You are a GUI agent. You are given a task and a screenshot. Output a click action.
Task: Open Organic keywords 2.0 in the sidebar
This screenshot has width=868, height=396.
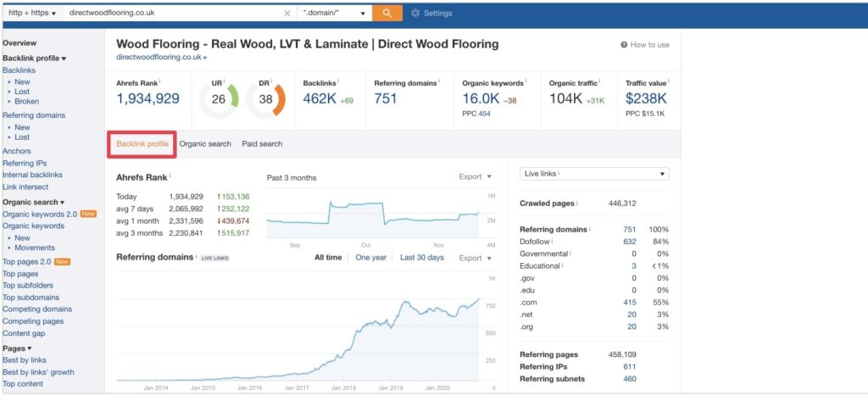(x=40, y=215)
